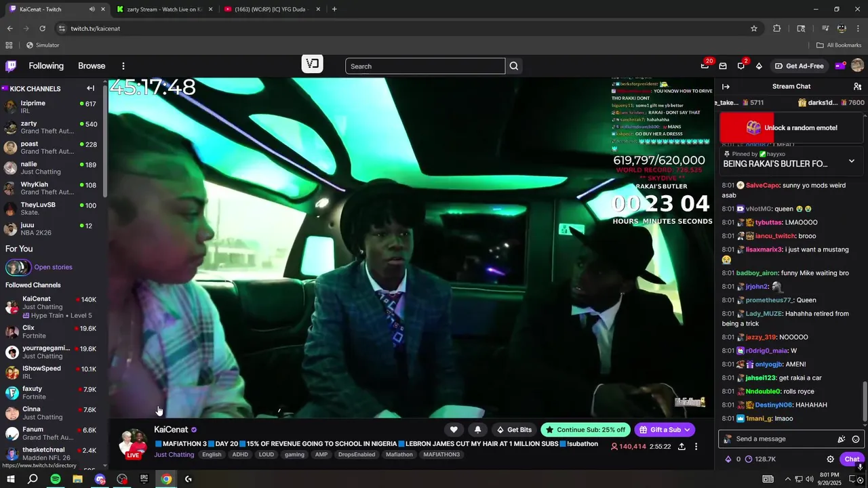Click the ADHD tag
This screenshot has height=488, width=868.
[240, 455]
